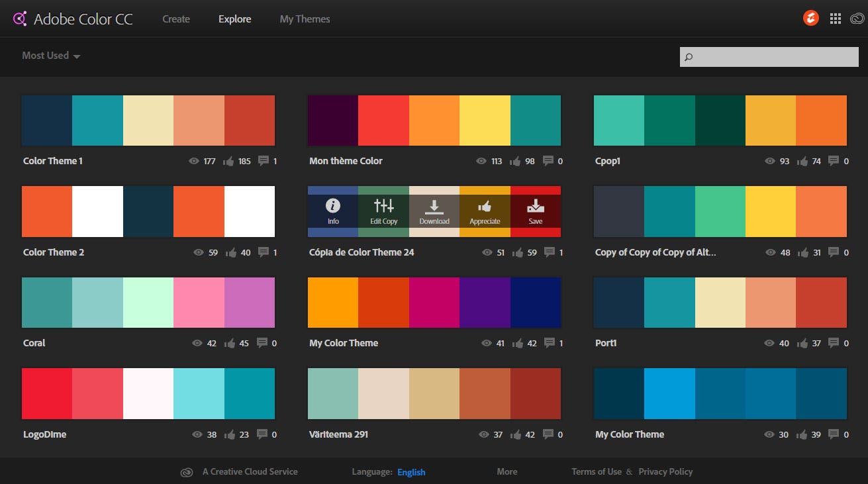Switch to the Create tab
This screenshot has height=484, width=868.
point(175,19)
